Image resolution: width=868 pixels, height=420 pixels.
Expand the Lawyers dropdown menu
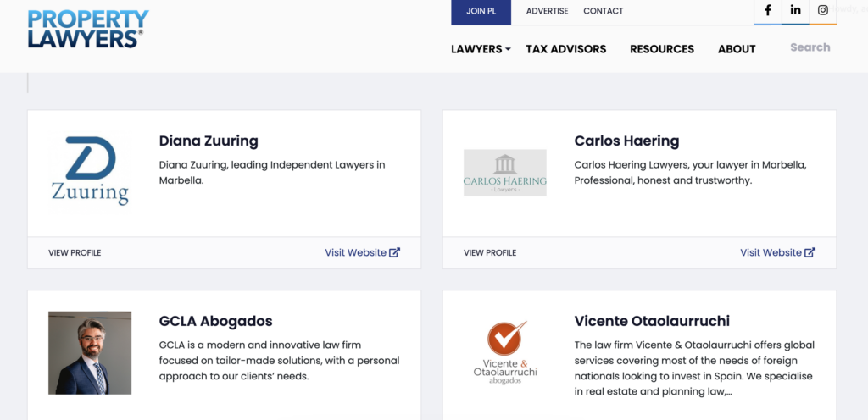tap(481, 49)
